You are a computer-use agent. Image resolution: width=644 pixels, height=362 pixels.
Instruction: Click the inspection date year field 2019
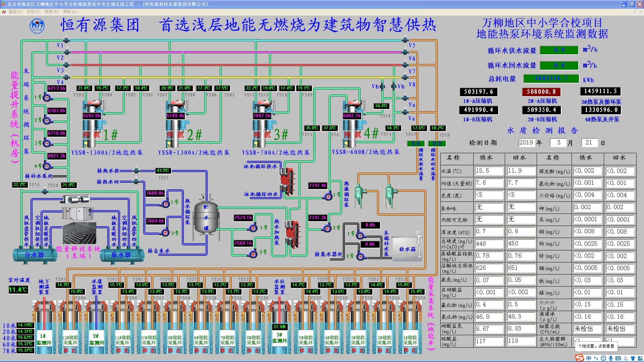pyautogui.click(x=526, y=142)
